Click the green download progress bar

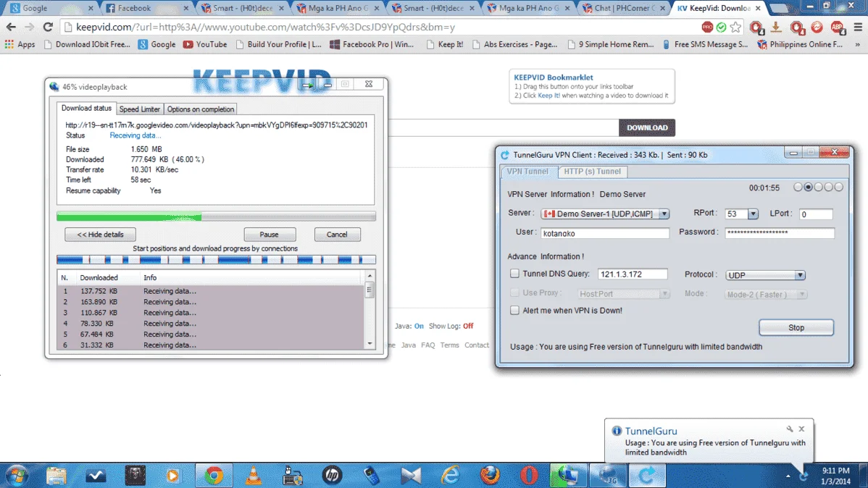click(216, 216)
